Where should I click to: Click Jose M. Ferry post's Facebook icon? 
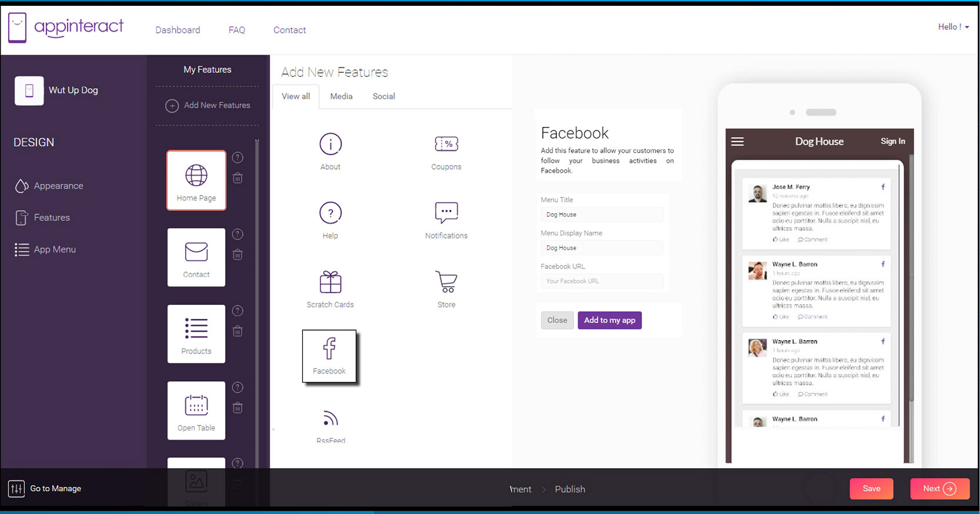[883, 187]
